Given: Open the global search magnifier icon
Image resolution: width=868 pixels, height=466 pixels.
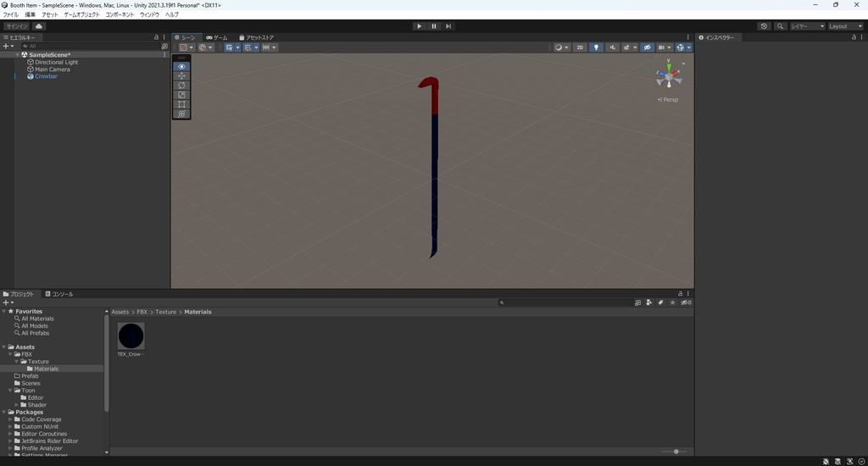Looking at the screenshot, I should 780,26.
